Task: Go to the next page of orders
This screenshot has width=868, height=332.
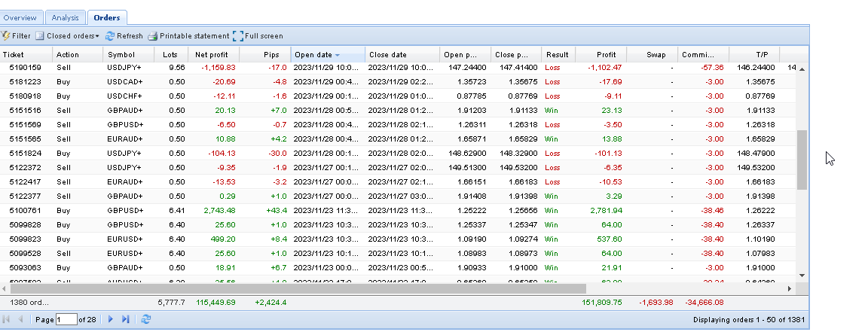Action: (x=111, y=319)
